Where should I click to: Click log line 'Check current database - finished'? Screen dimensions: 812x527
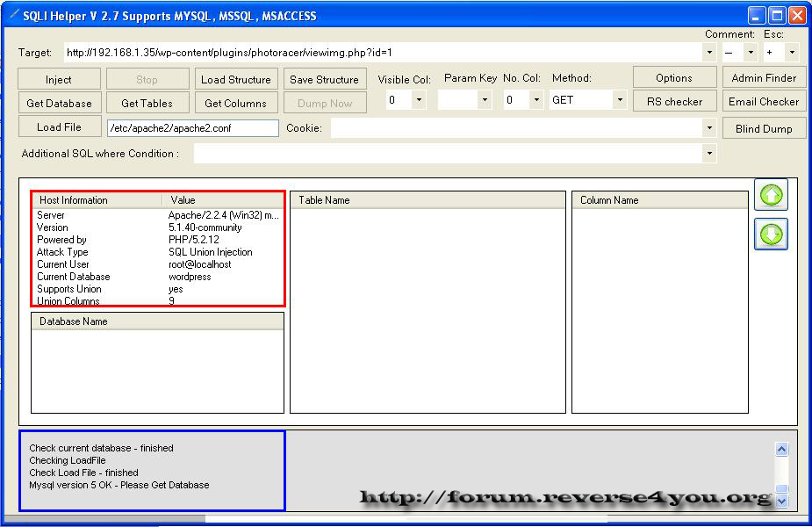click(101, 448)
